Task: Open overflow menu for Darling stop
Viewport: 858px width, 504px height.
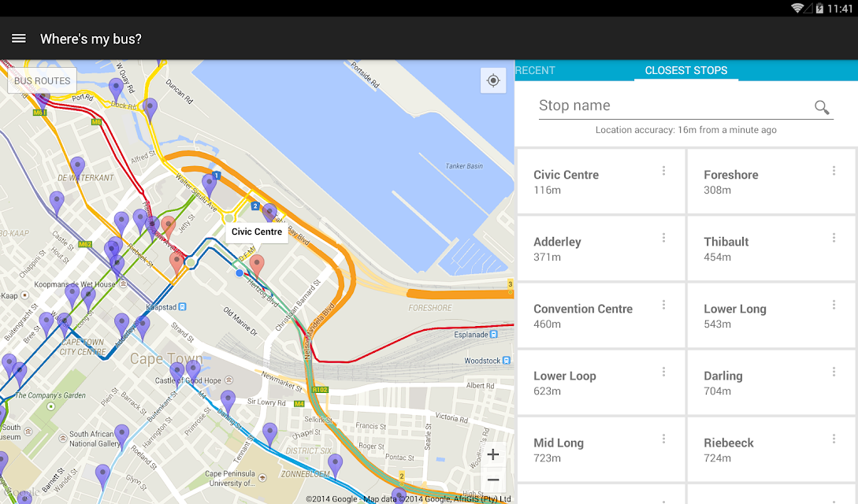Action: (834, 372)
